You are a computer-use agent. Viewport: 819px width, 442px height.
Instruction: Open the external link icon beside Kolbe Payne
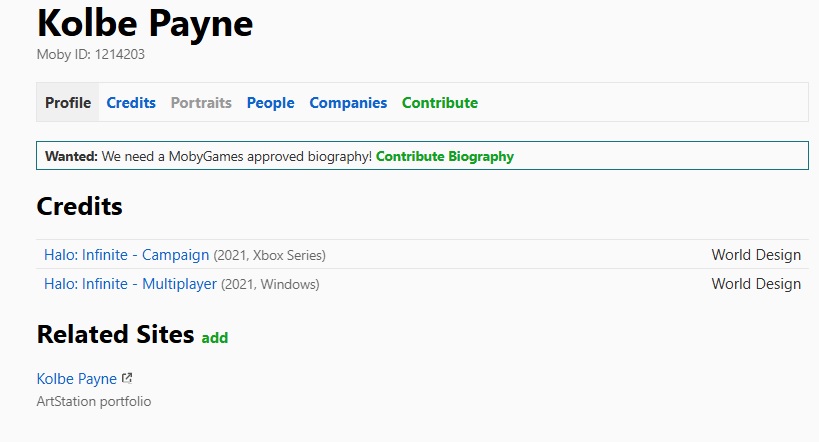(x=127, y=378)
